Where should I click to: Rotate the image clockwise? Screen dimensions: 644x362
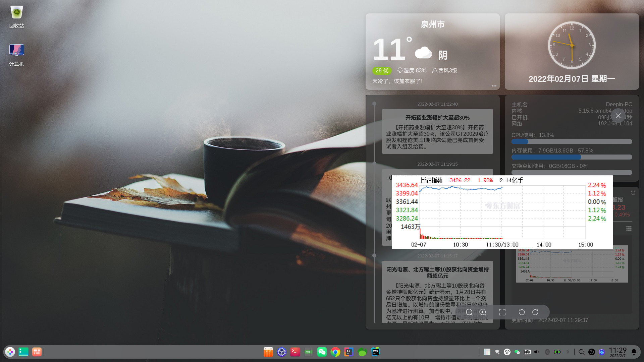point(535,312)
